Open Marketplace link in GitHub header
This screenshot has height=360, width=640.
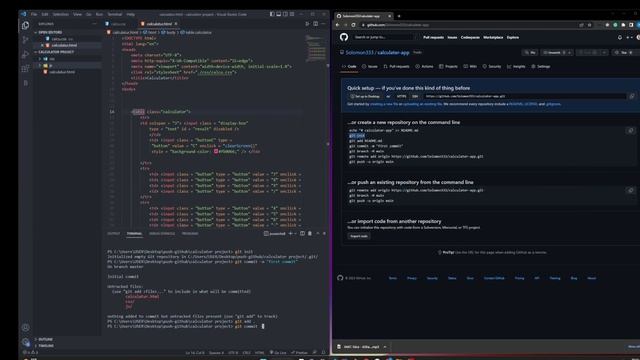(x=493, y=37)
